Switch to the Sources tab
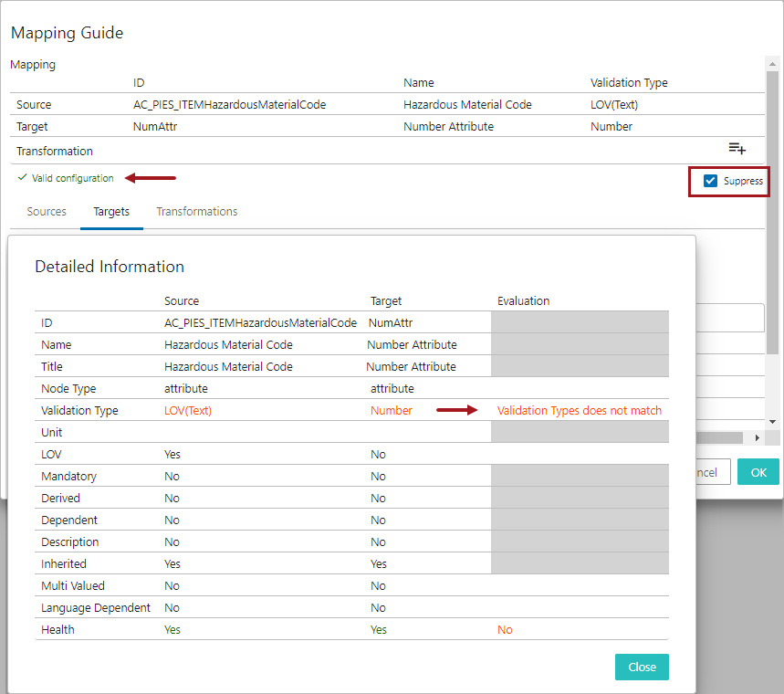The height and width of the screenshot is (694, 784). pyautogui.click(x=47, y=212)
